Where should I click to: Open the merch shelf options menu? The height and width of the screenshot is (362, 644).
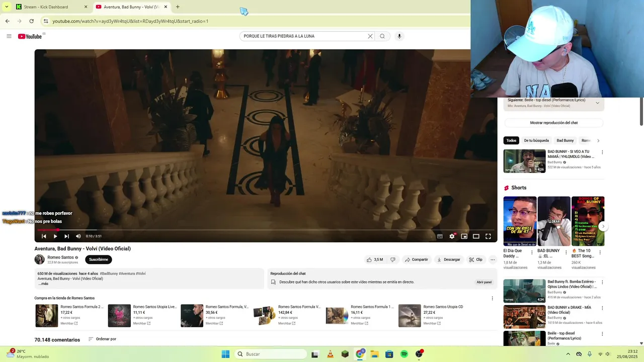(492, 298)
